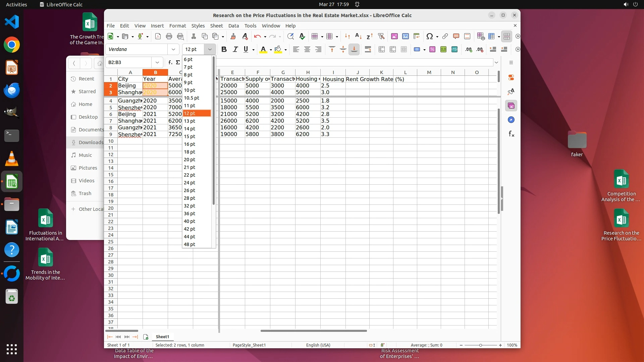Choose 24 pt from font size list

pyautogui.click(x=190, y=183)
